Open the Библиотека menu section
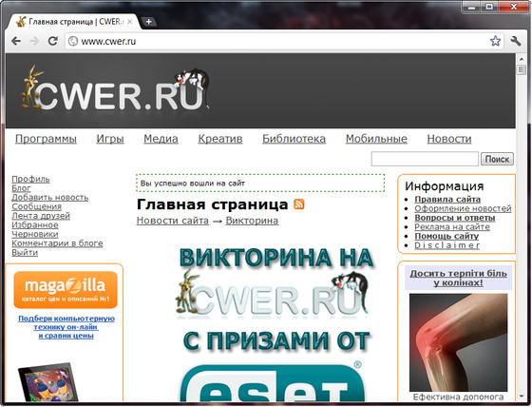The width and height of the screenshot is (532, 407). 294,139
